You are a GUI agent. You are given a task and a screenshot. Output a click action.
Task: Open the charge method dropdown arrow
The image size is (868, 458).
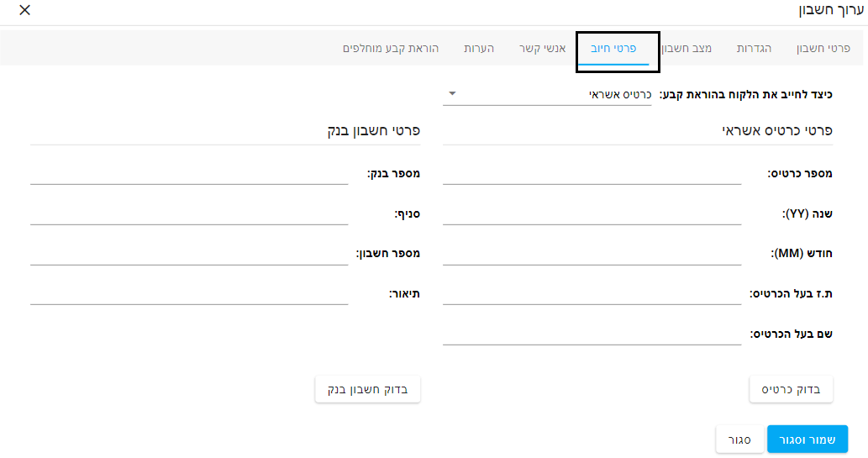(452, 93)
